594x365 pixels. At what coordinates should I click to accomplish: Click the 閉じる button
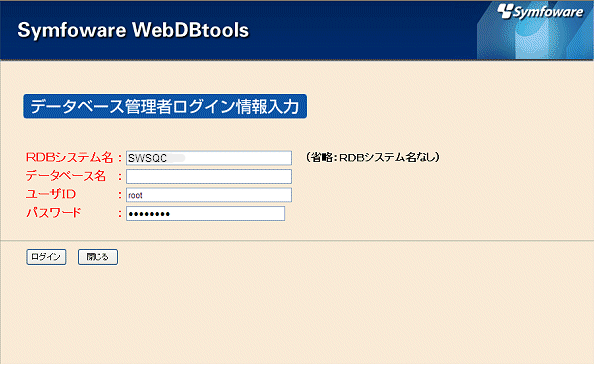tap(98, 257)
